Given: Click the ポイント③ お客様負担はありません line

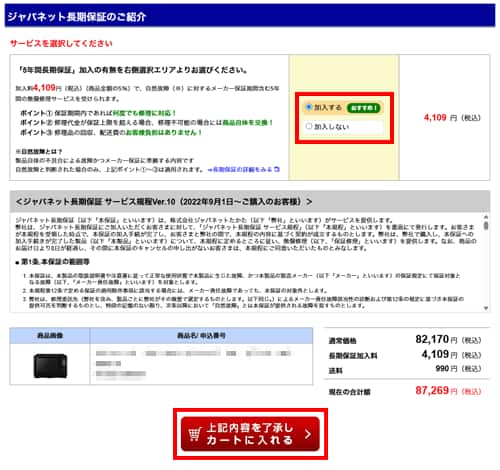Looking at the screenshot, I should (111, 132).
